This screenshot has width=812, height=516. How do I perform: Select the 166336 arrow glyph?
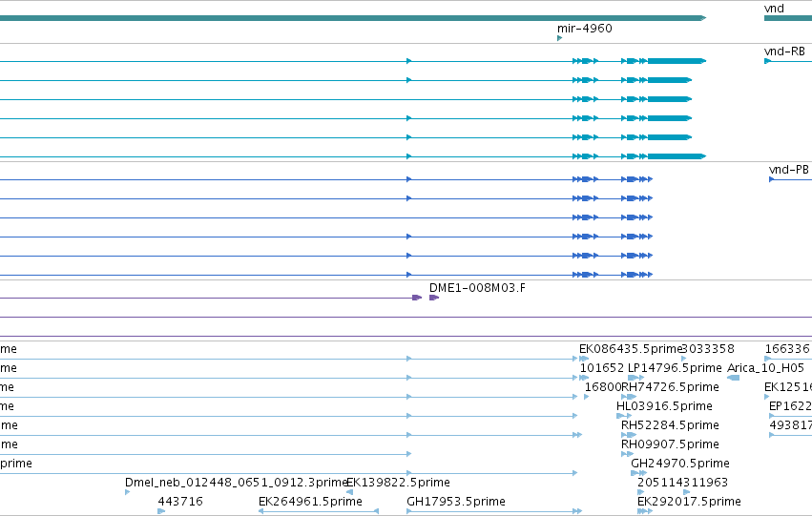pos(768,359)
